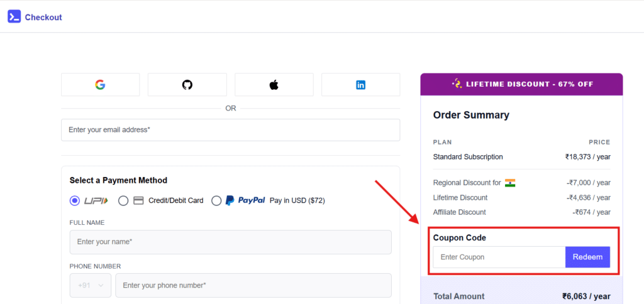This screenshot has width=644, height=304.
Task: Click the '₹6,063 / year' total
Action: [586, 296]
